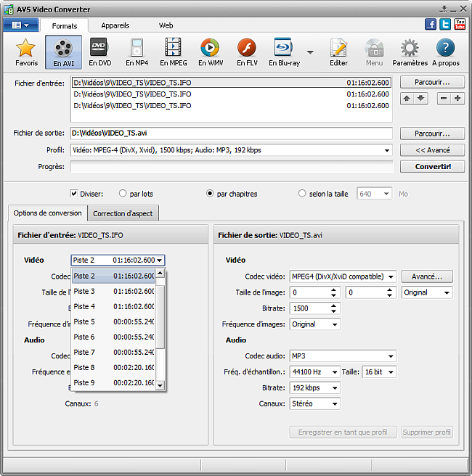The width and height of the screenshot is (472, 476).
Task: Increase first Taille de l'image value
Action: [333, 290]
